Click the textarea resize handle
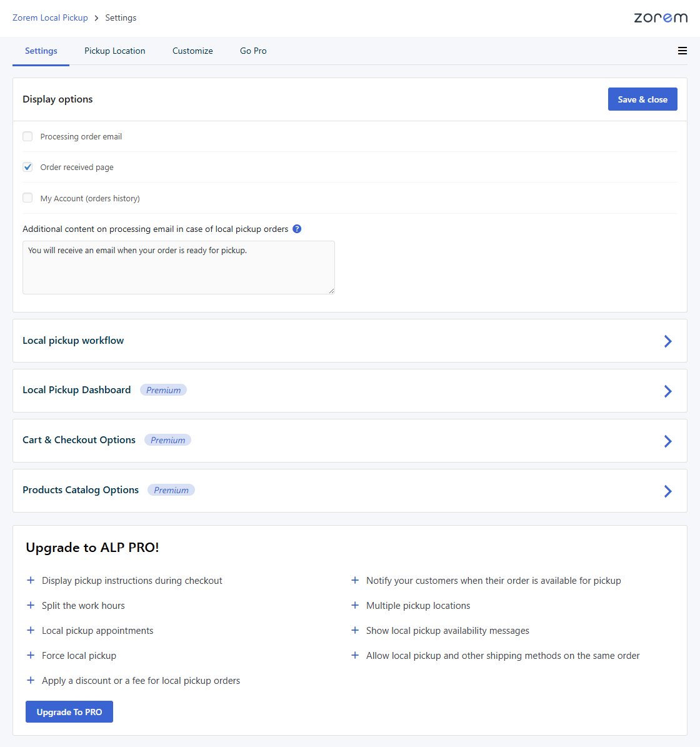 pyautogui.click(x=331, y=291)
